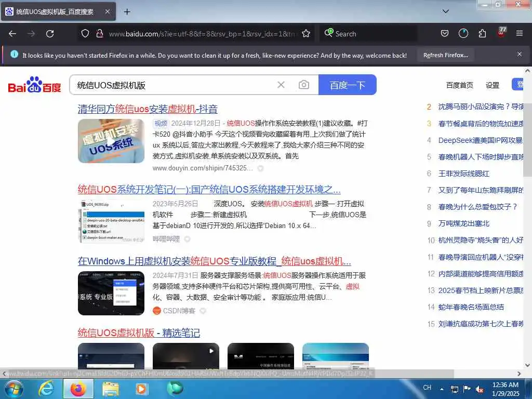The width and height of the screenshot is (532, 399).
Task: Open the Firefox account circle icon
Action: tap(463, 33)
